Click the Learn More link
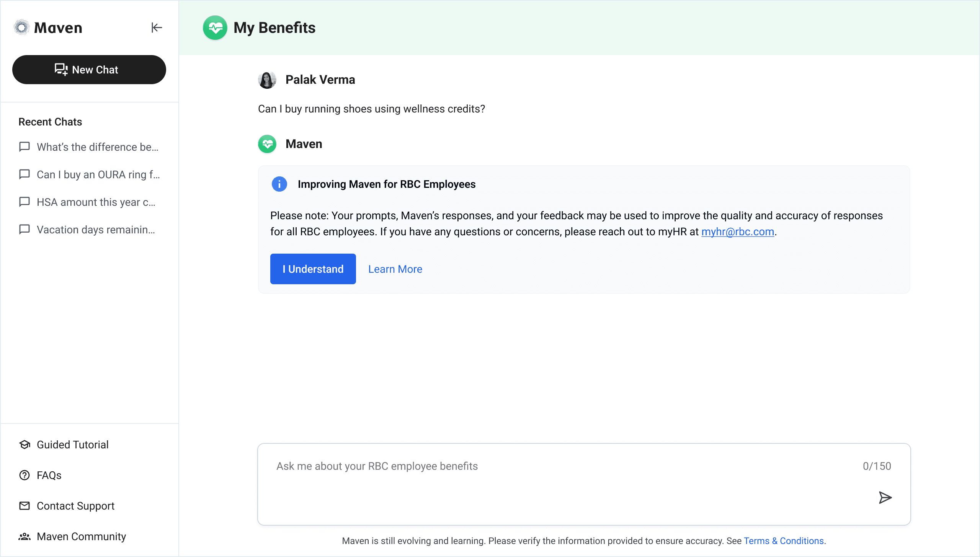Screen dimensions: 980x557 (x=395, y=269)
